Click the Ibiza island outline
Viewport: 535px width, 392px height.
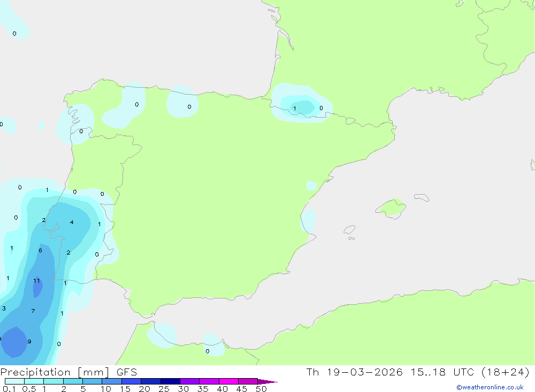click(x=349, y=230)
